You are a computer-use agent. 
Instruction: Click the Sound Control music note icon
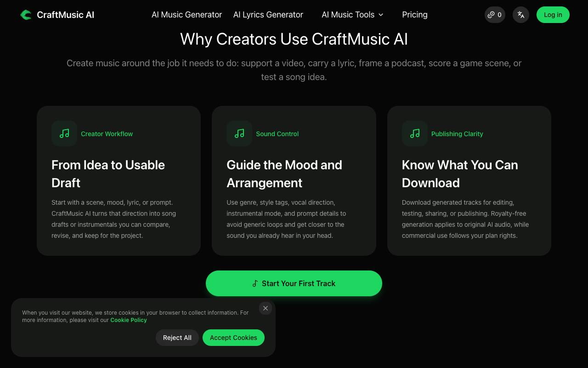click(x=239, y=133)
